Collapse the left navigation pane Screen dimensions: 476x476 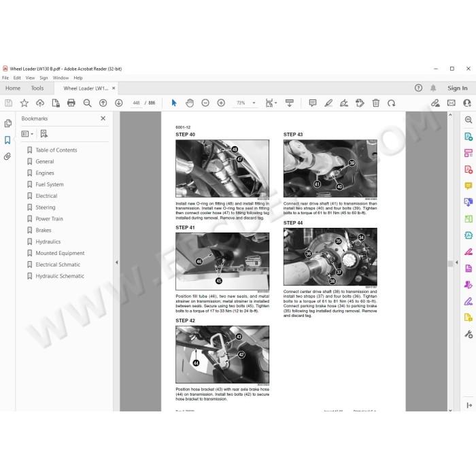[x=117, y=262]
